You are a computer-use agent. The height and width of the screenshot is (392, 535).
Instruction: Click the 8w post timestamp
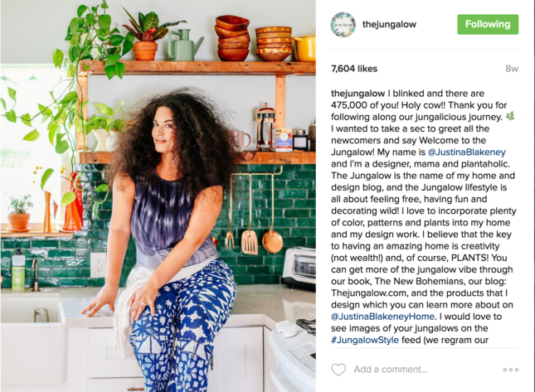click(x=512, y=69)
